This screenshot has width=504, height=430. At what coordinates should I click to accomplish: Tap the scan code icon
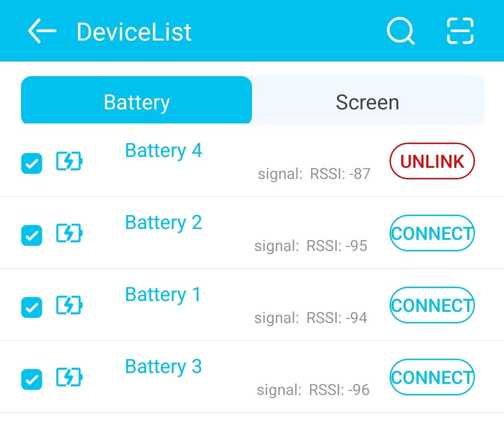(x=460, y=31)
